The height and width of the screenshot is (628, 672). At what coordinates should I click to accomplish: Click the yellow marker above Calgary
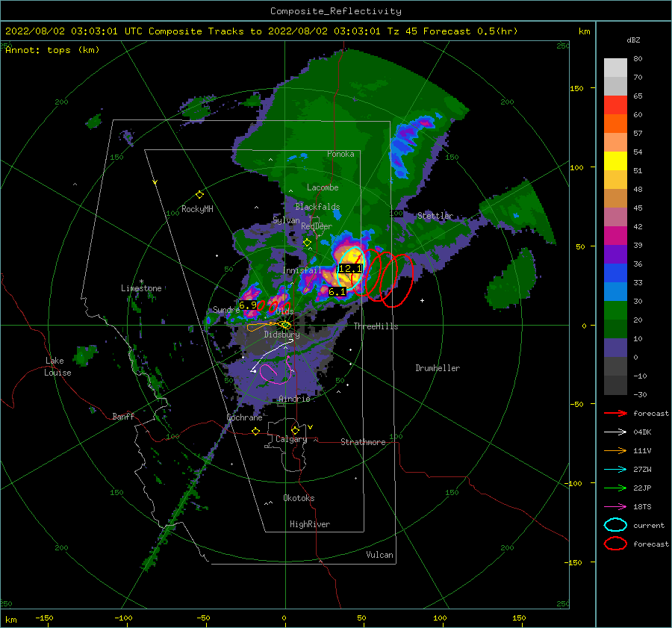[x=295, y=430]
